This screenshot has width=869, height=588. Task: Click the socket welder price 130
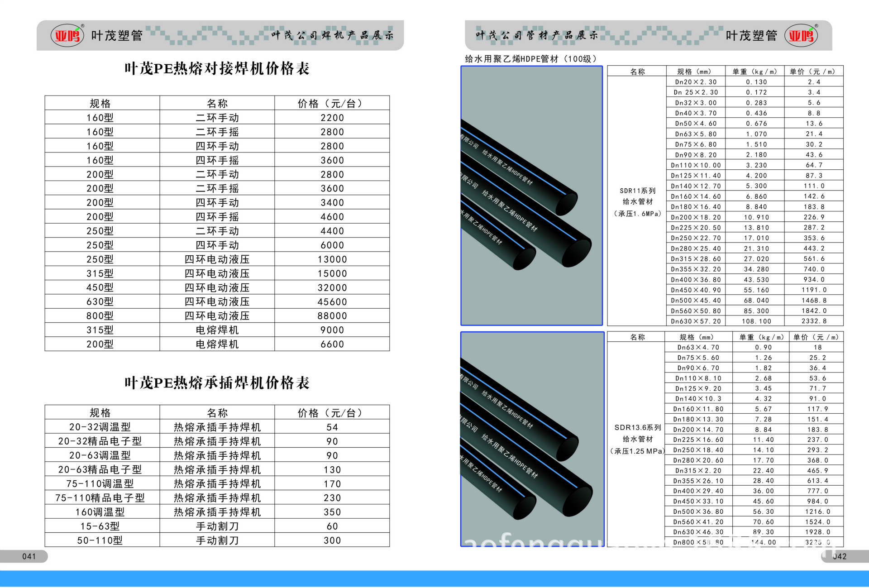[x=332, y=469]
